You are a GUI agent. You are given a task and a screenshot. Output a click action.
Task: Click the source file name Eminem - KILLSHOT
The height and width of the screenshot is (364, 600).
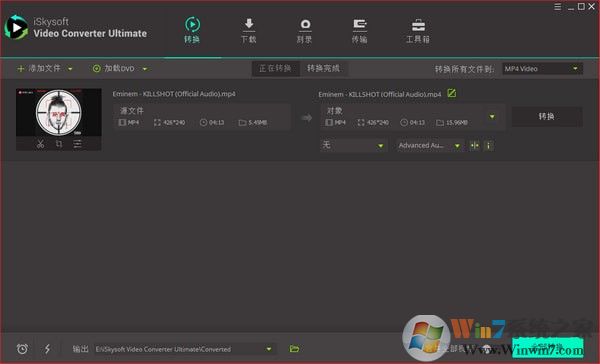174,94
